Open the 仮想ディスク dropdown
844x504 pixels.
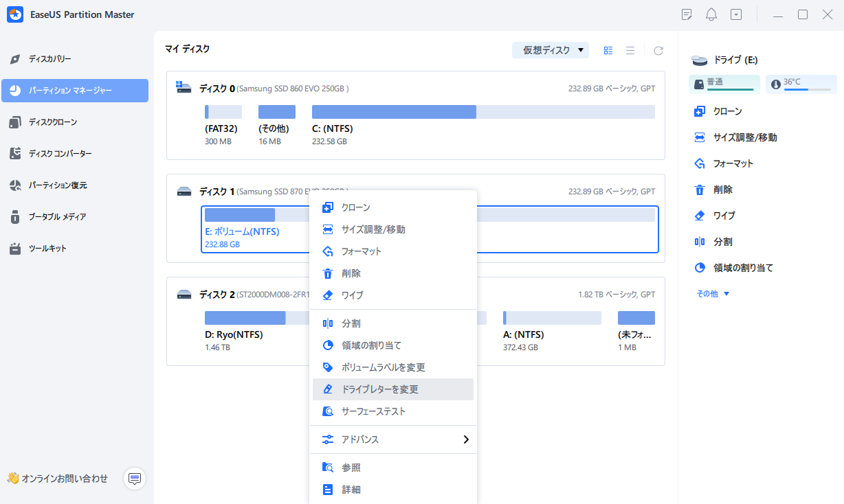pos(550,50)
